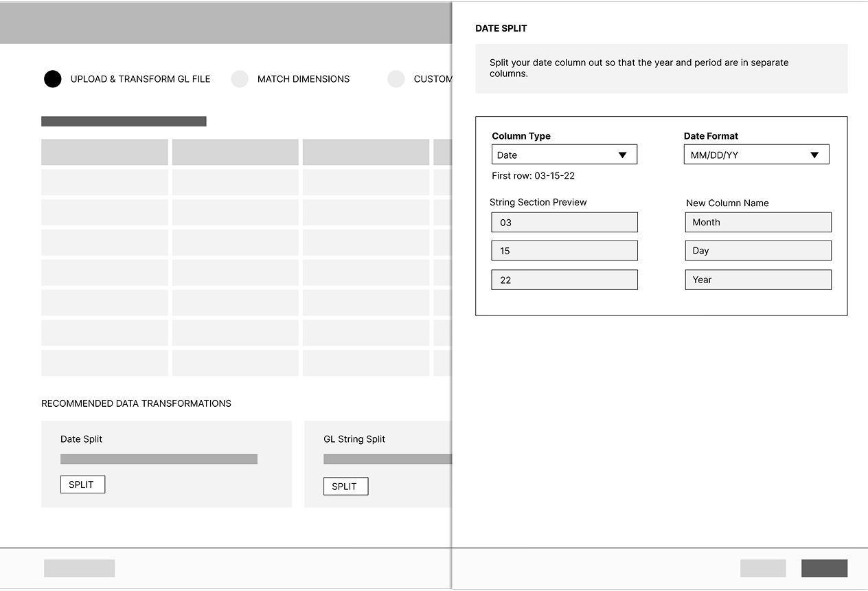Click the SPLIT button under Date Split
Screen dimensions: 868x591
[82, 484]
